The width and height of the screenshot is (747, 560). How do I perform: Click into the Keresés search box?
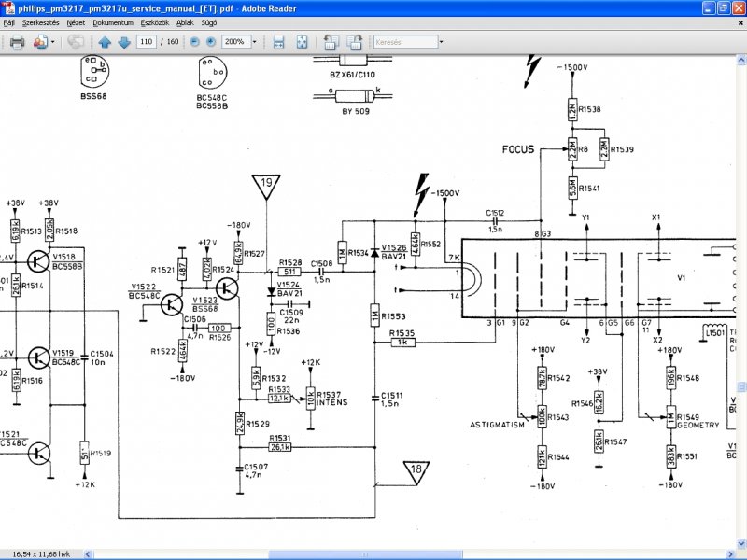(405, 42)
